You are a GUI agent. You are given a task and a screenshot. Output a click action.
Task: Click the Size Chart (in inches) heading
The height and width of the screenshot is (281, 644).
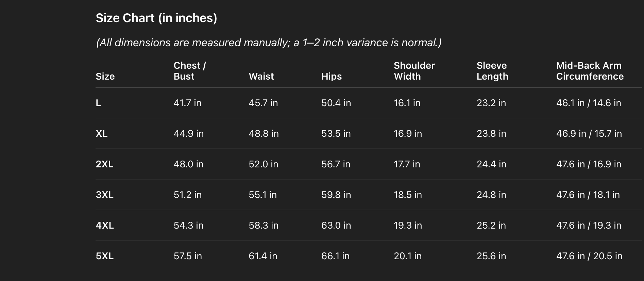pyautogui.click(x=156, y=18)
